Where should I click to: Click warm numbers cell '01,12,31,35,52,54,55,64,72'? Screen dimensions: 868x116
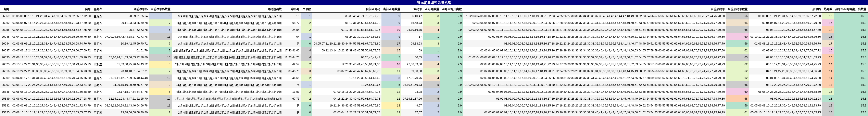[363, 23]
